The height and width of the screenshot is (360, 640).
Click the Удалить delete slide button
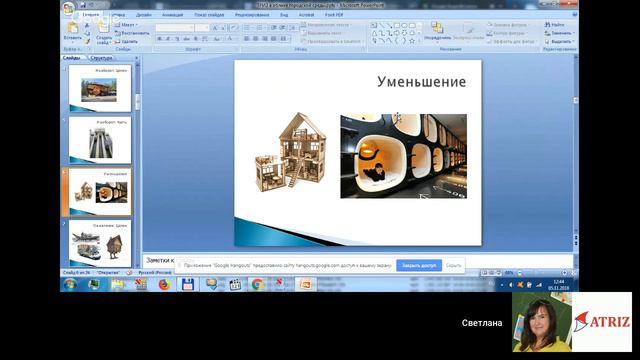[x=127, y=41]
